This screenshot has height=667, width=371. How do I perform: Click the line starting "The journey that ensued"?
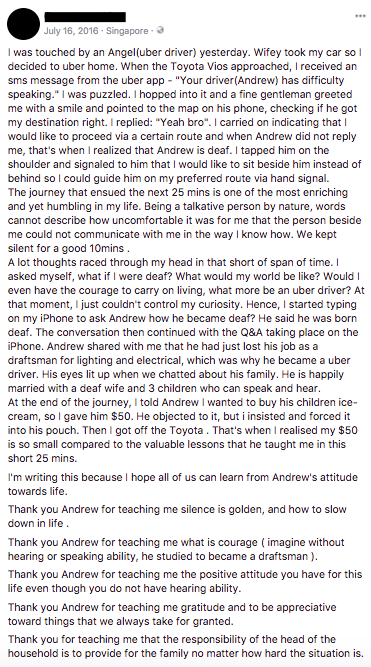(x=178, y=192)
